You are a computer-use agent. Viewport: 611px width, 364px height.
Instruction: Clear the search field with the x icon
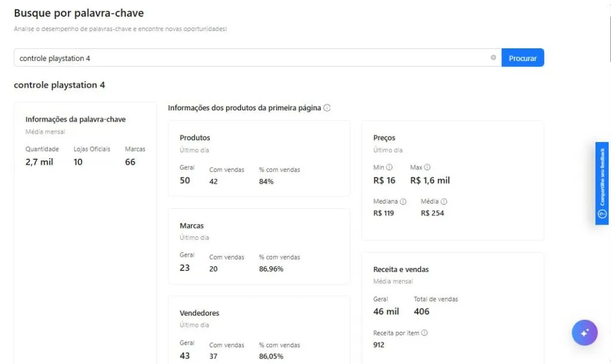point(493,58)
